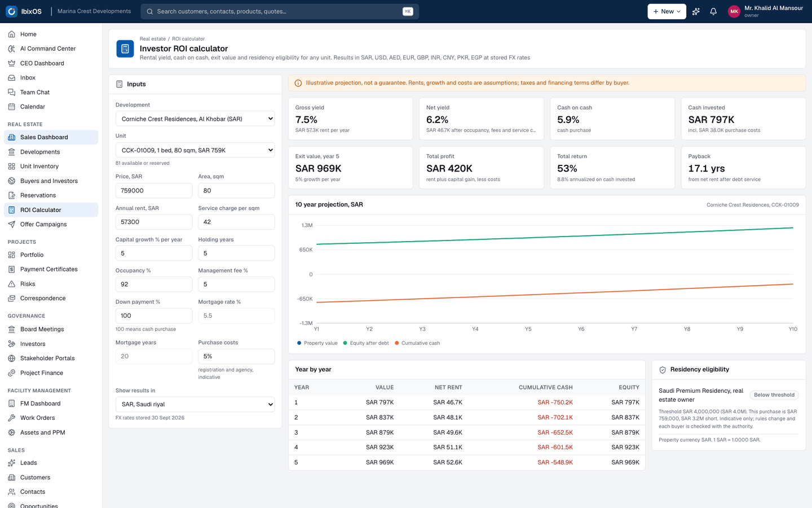Click the Area, sqm input field

pyautogui.click(x=236, y=191)
